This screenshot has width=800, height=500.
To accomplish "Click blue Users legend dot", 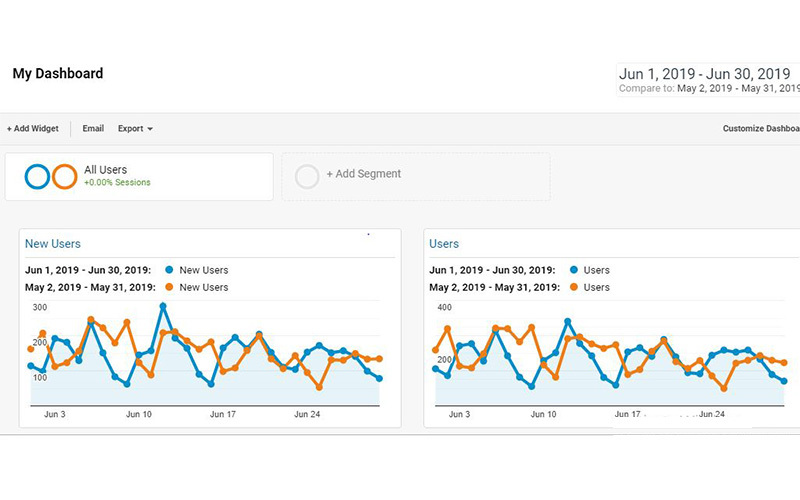I will pos(574,270).
